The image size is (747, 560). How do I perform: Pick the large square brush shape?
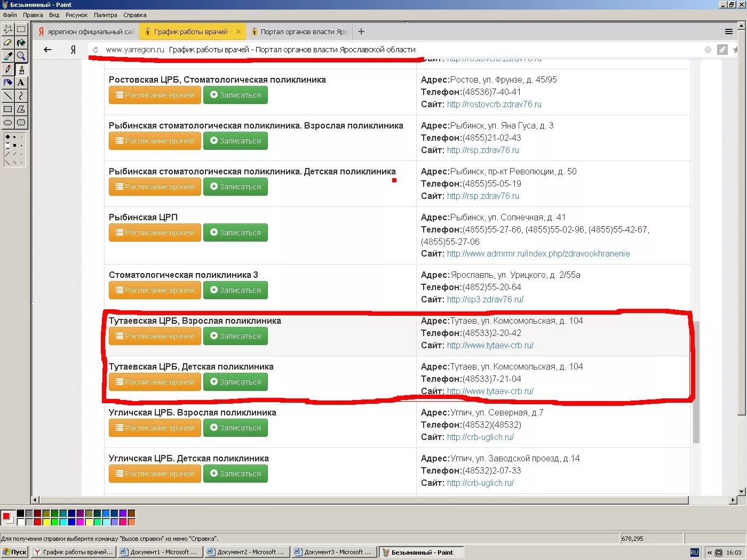point(7,146)
